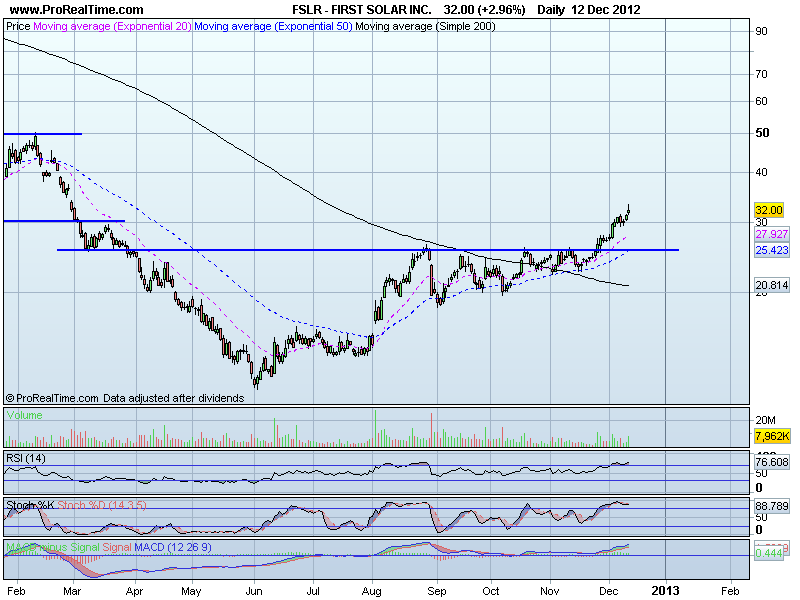Click the bold 2013 year label
Image resolution: width=800 pixels, height=600 pixels.
(665, 591)
